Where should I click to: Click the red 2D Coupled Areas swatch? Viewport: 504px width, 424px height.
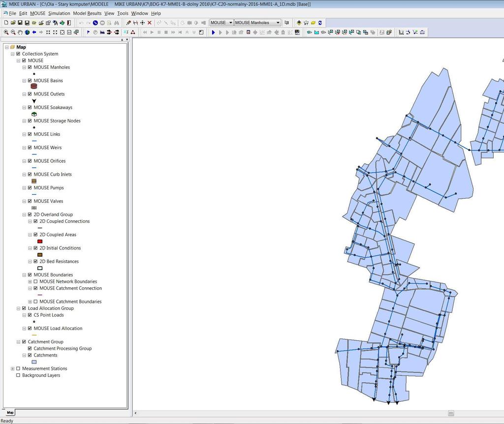pyautogui.click(x=40, y=241)
